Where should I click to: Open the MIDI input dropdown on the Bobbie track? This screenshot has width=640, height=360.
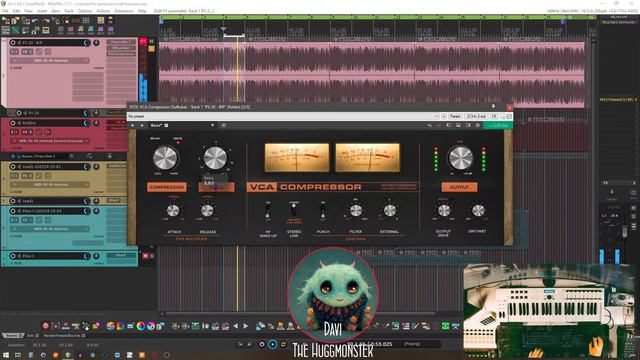pos(50,141)
